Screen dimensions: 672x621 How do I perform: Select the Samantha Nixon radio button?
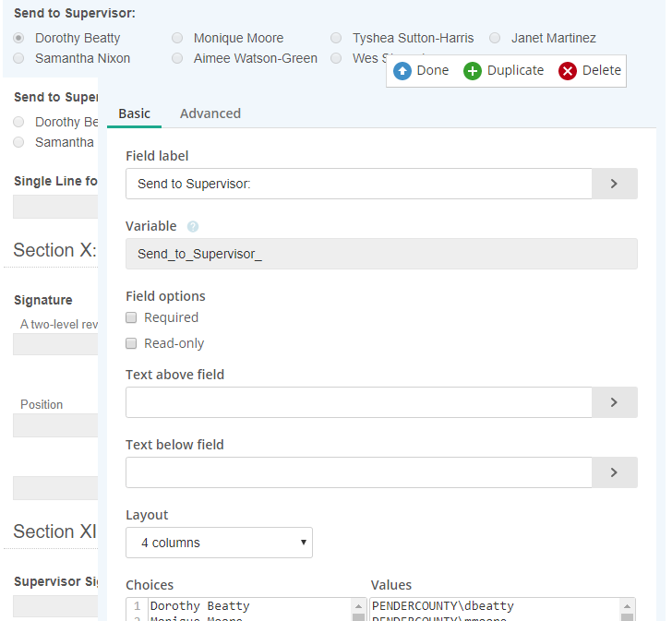click(x=18, y=58)
